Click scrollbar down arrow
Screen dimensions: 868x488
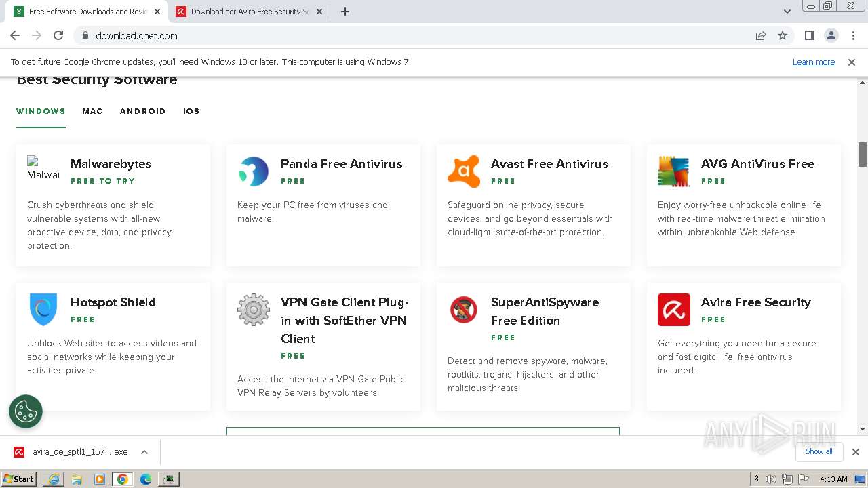click(863, 429)
